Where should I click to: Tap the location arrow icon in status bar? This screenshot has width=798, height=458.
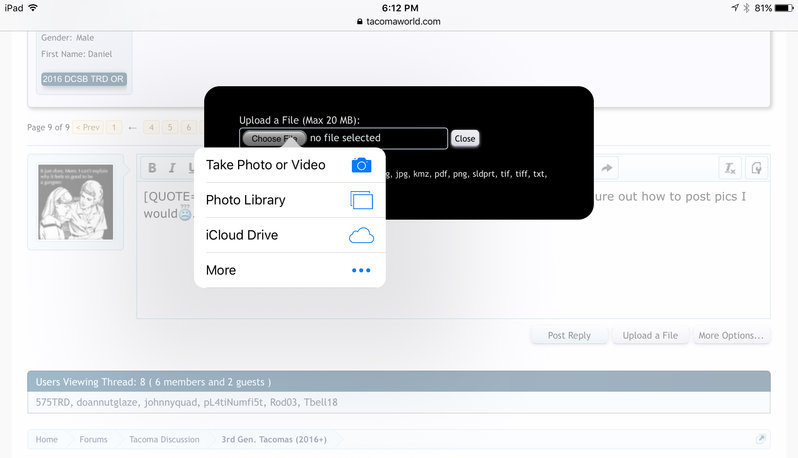tap(735, 8)
